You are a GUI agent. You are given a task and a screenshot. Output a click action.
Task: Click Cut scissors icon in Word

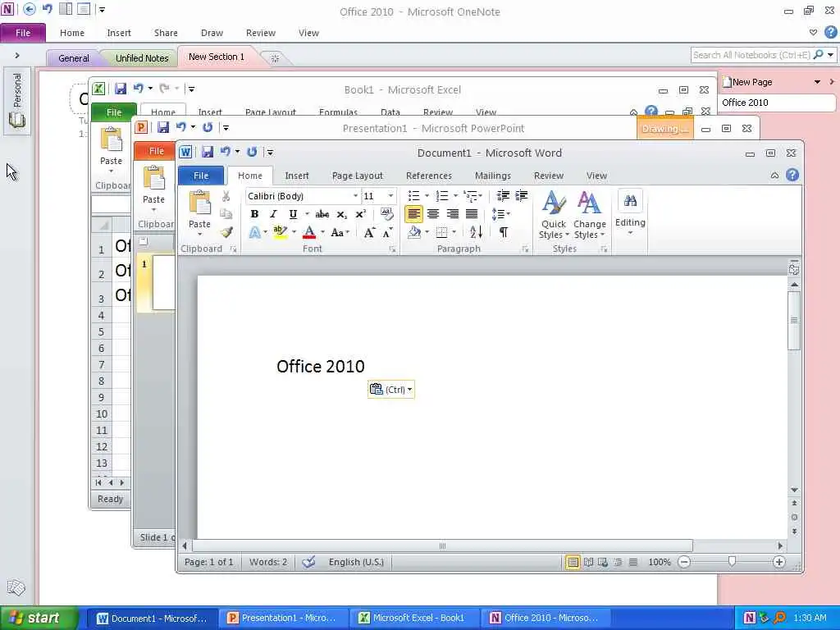[226, 197]
